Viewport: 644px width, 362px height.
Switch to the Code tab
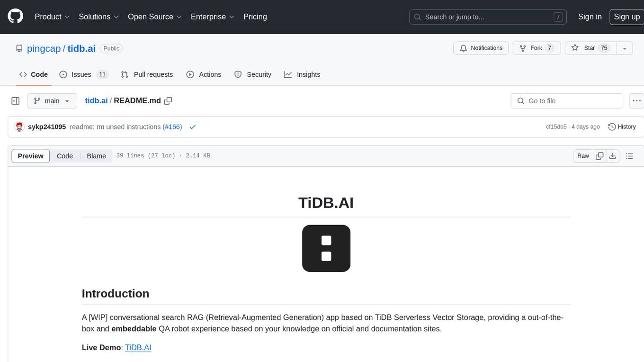coord(34,74)
